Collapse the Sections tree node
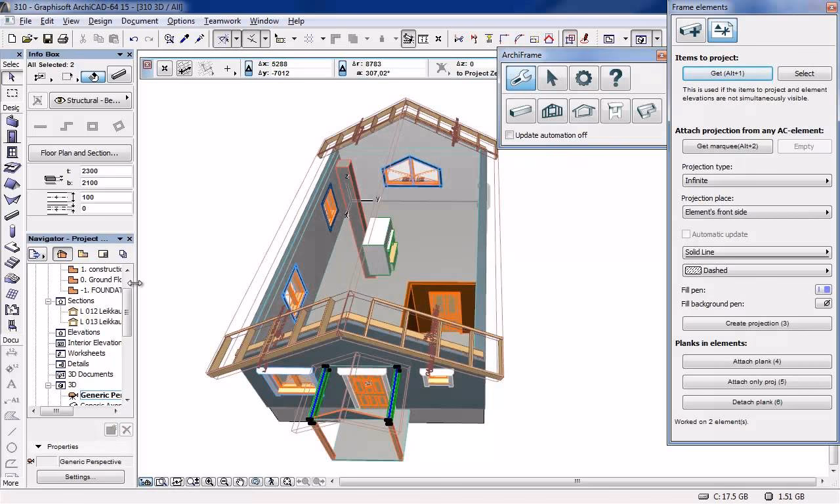 (x=49, y=301)
